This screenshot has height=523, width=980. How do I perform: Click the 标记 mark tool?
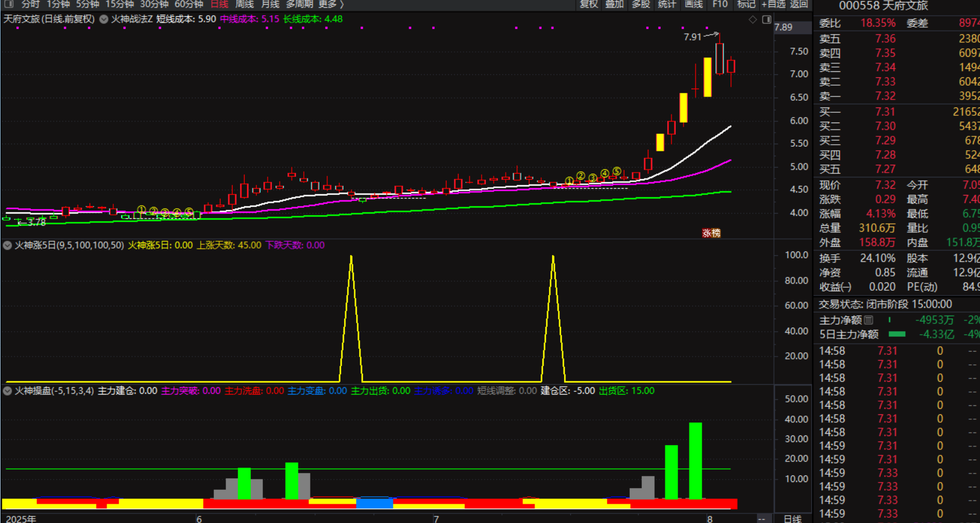[746, 4]
